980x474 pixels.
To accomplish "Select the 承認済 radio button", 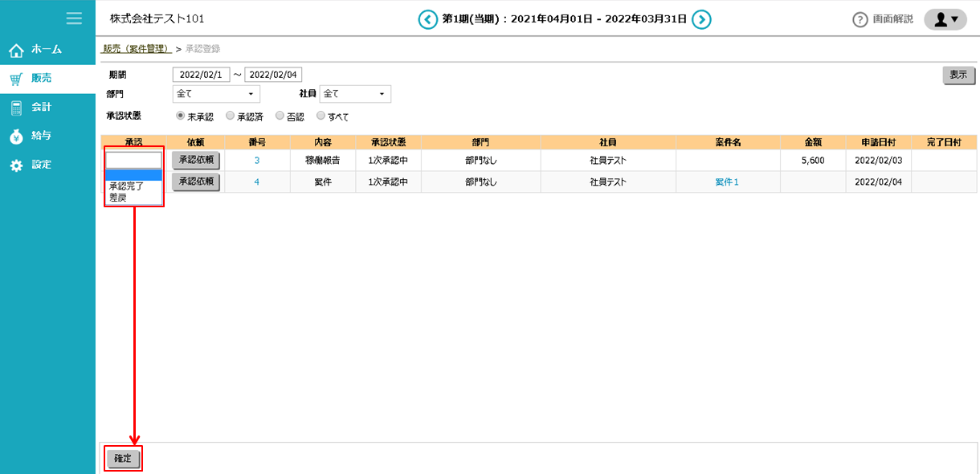I will (231, 116).
